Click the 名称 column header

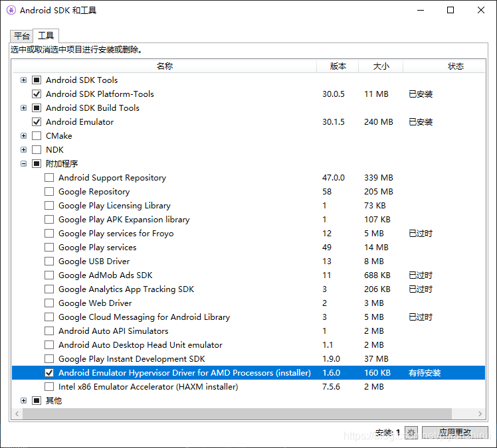[x=165, y=66]
